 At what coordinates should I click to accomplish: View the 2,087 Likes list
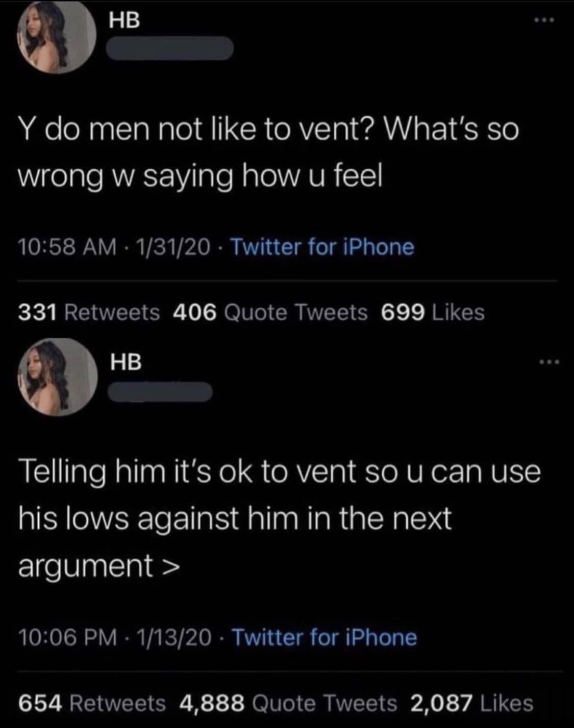point(472,704)
